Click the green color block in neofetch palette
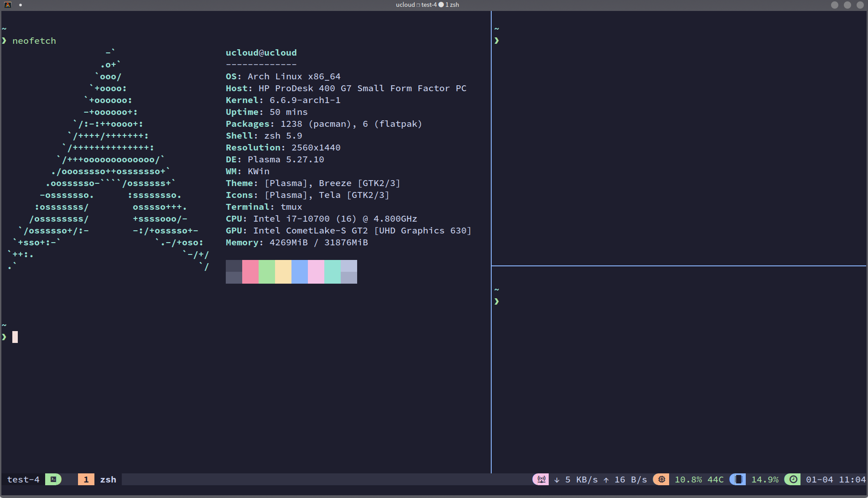The image size is (868, 498). click(267, 272)
